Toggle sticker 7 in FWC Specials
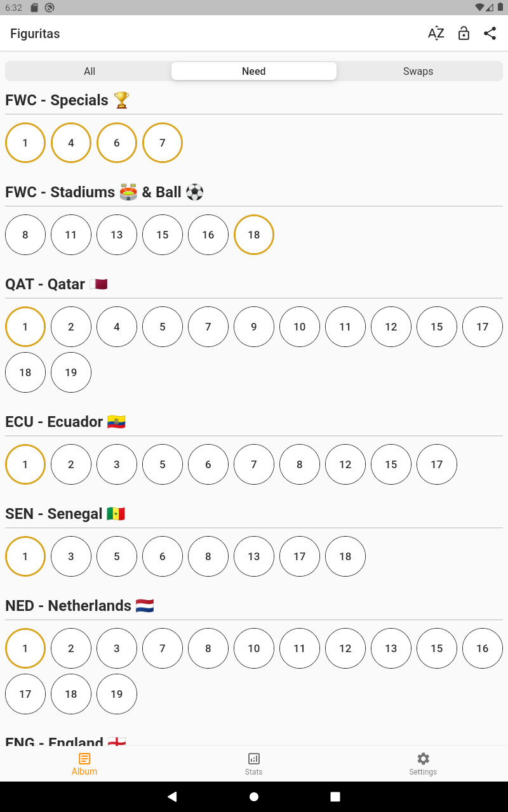The image size is (508, 812). [163, 143]
